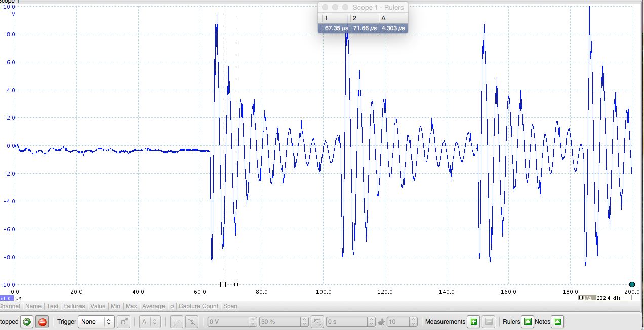Image resolution: width=644 pixels, height=330 pixels.
Task: Click the Rulers label in toolbar
Action: click(511, 322)
